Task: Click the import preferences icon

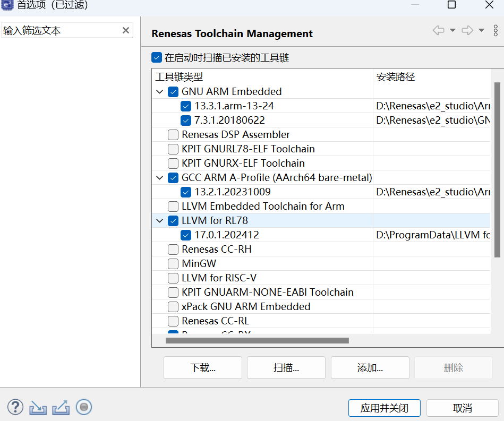Action: [x=38, y=408]
